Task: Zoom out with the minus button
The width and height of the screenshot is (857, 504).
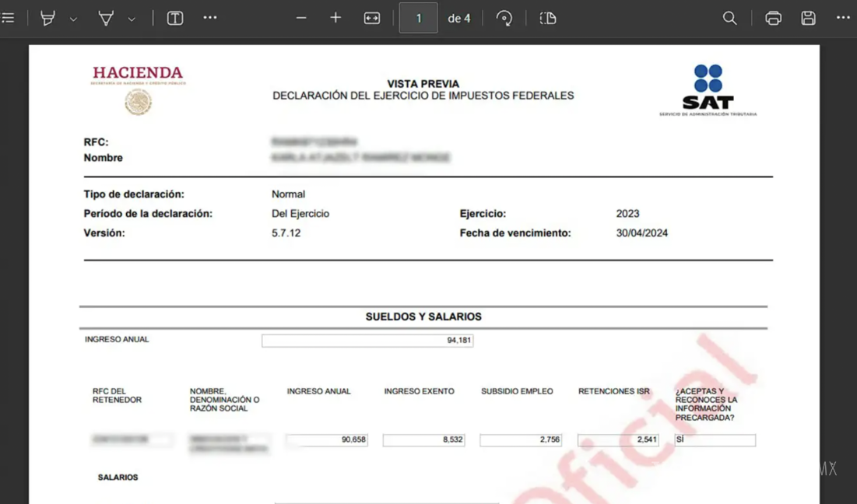Action: point(301,18)
